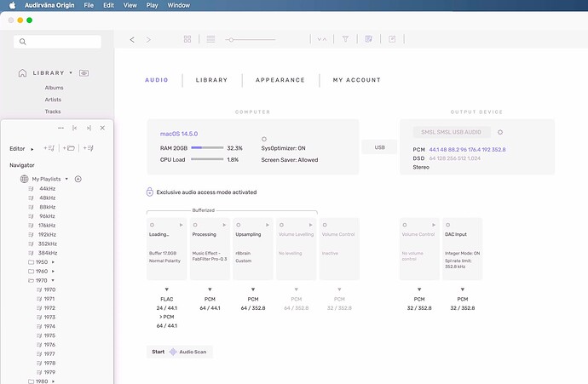588x384 pixels.
Task: Open the Apple menu
Action: (13, 5)
